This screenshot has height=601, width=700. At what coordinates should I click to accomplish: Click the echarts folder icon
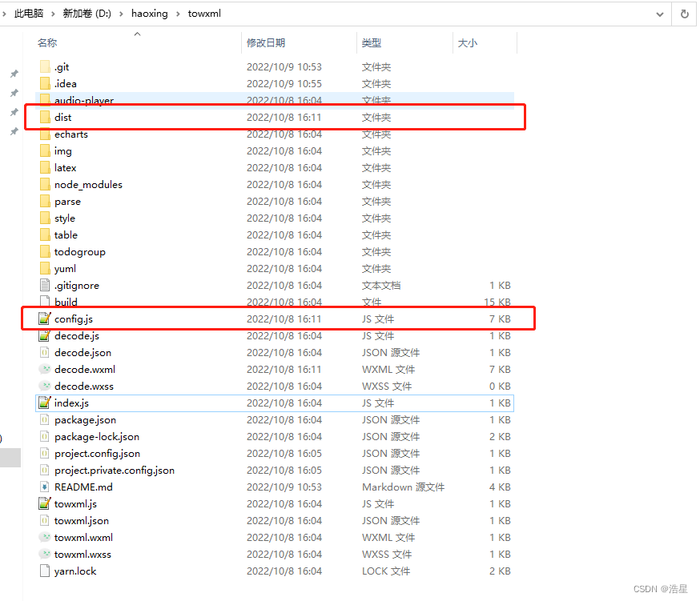click(45, 134)
